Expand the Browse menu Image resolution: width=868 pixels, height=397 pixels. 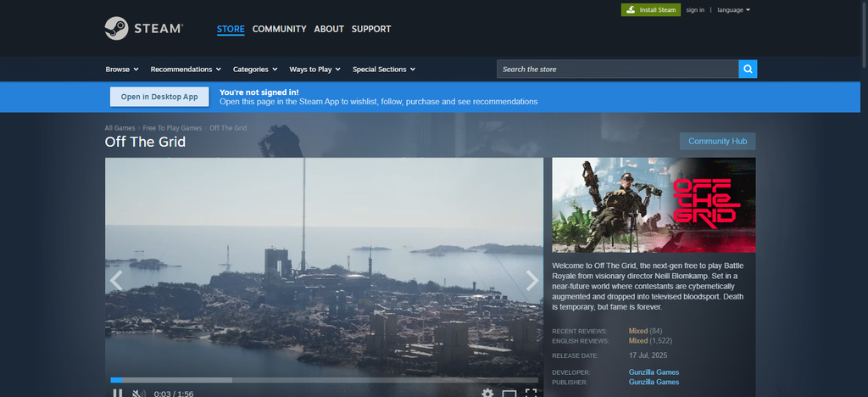click(x=122, y=70)
